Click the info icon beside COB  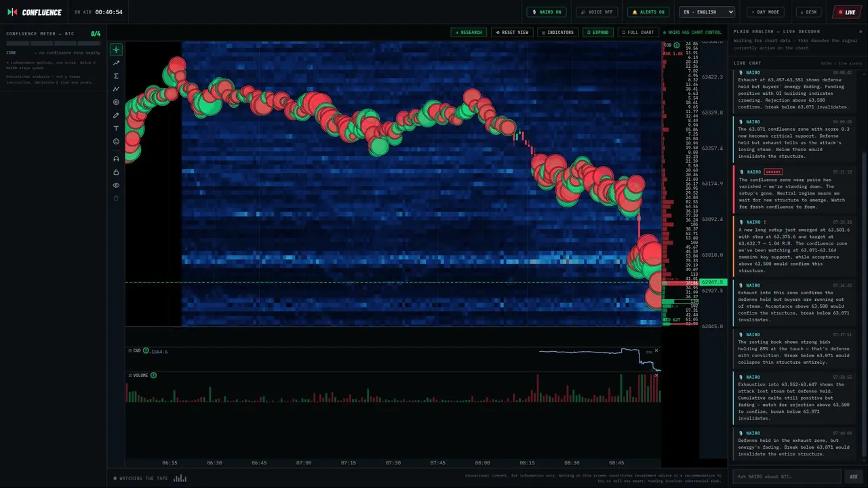coord(677,45)
